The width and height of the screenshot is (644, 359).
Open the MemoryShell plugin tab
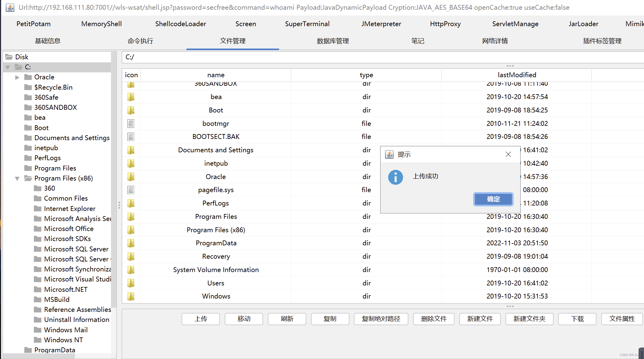click(101, 24)
